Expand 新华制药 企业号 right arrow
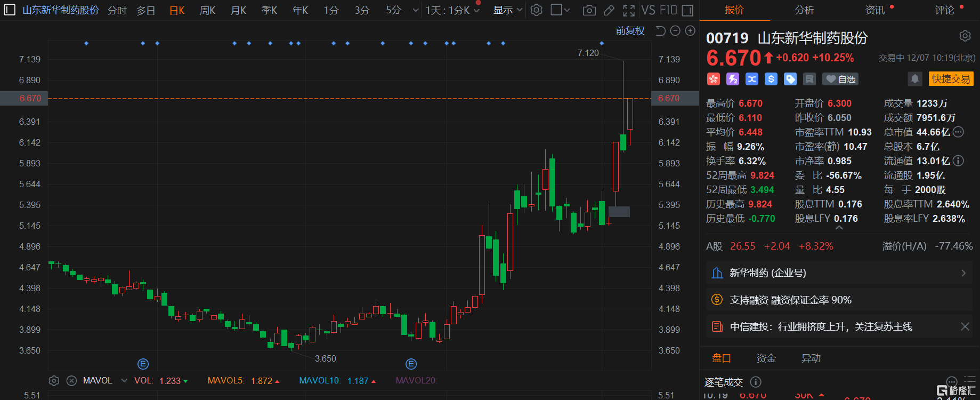This screenshot has height=400, width=980. point(963,273)
